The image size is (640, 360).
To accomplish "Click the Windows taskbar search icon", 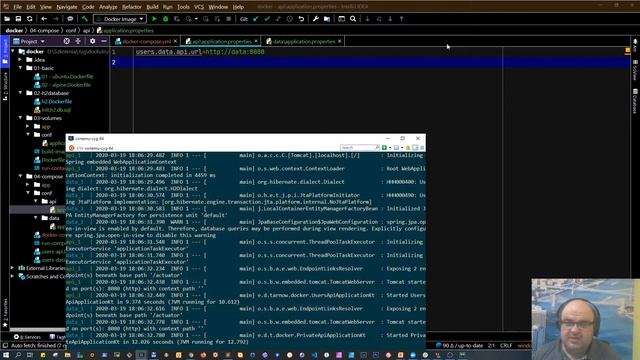I will 18,355.
